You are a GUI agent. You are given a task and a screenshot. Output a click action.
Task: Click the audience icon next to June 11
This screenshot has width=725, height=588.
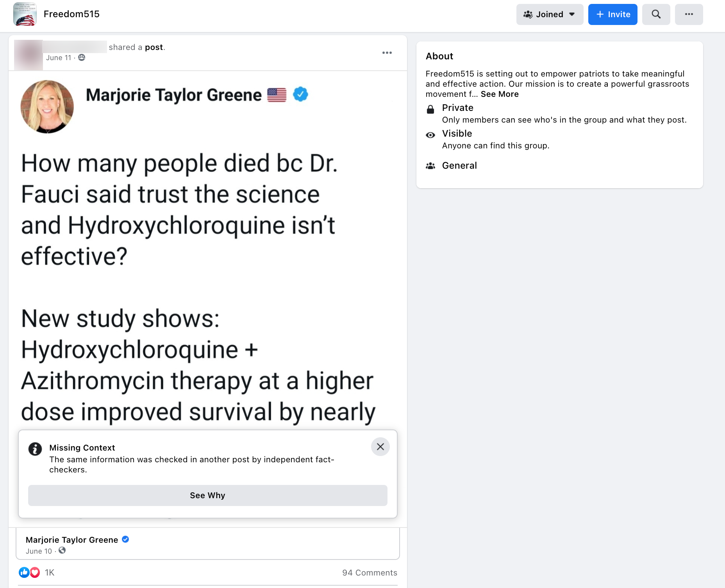pos(81,57)
